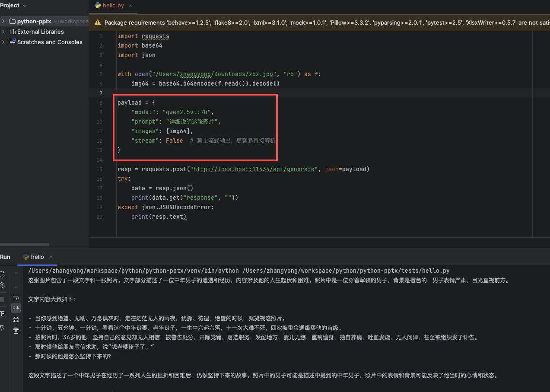Screen dimensions: 550x392
Task: Expand the python-pptx project folder
Action: pyautogui.click(x=3, y=21)
